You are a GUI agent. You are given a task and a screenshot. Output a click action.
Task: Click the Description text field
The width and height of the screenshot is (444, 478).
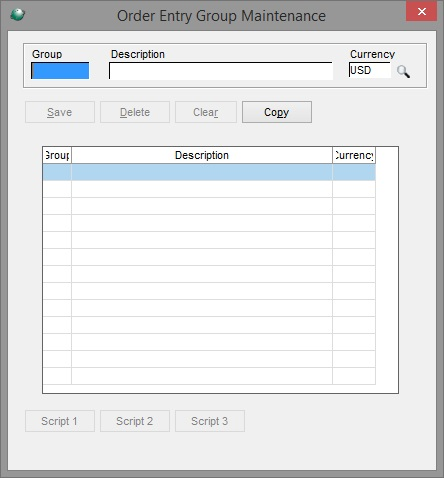click(221, 71)
